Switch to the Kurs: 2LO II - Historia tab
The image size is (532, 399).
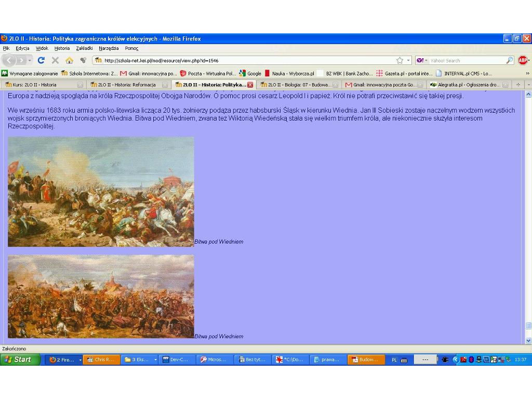click(44, 85)
